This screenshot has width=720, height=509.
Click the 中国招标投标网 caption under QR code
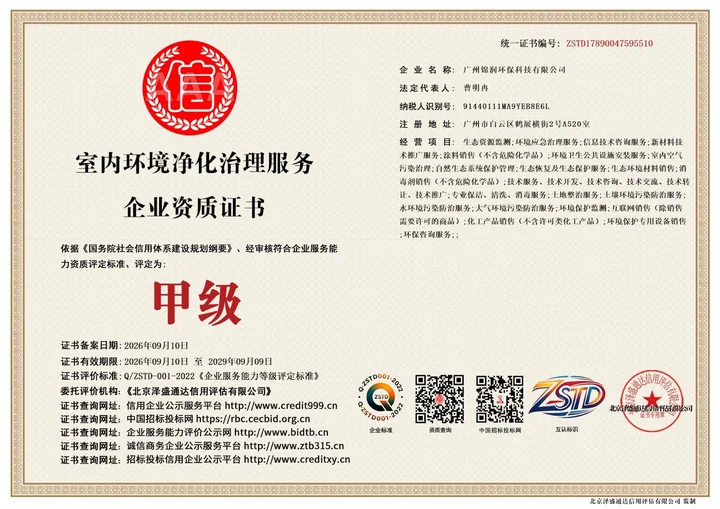(500, 430)
